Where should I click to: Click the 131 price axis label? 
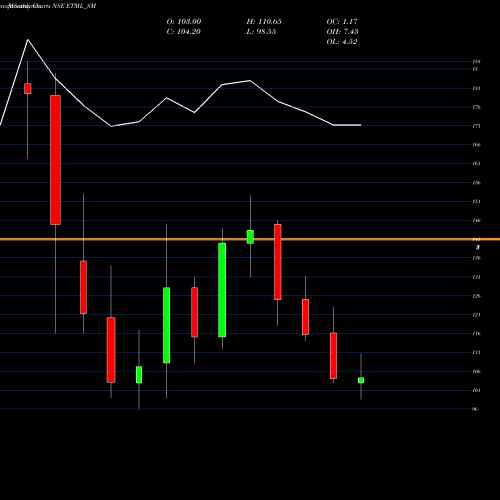click(476, 277)
